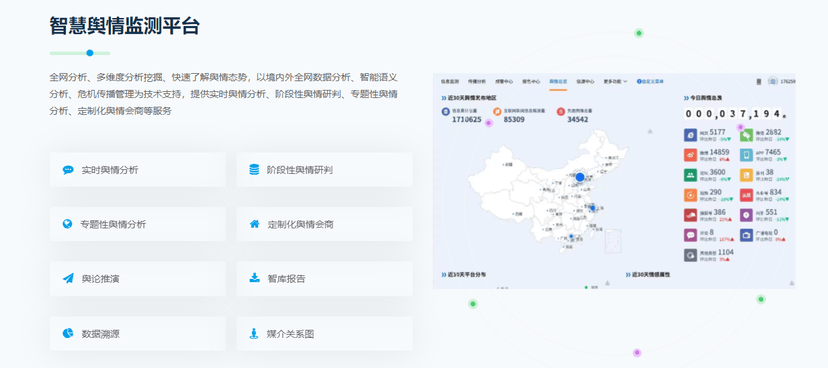This screenshot has height=368, width=828.
Task: Click the orange icon beside count 85309
Action: pos(497,111)
